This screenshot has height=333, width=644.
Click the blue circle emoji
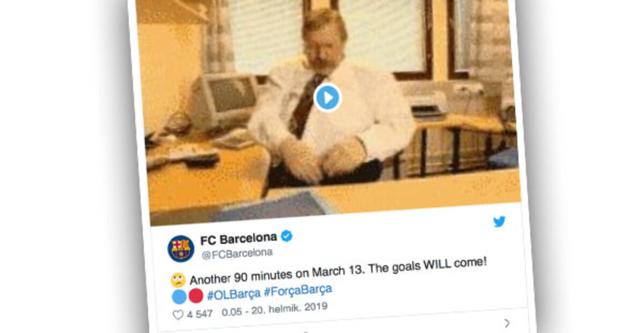coord(179,296)
